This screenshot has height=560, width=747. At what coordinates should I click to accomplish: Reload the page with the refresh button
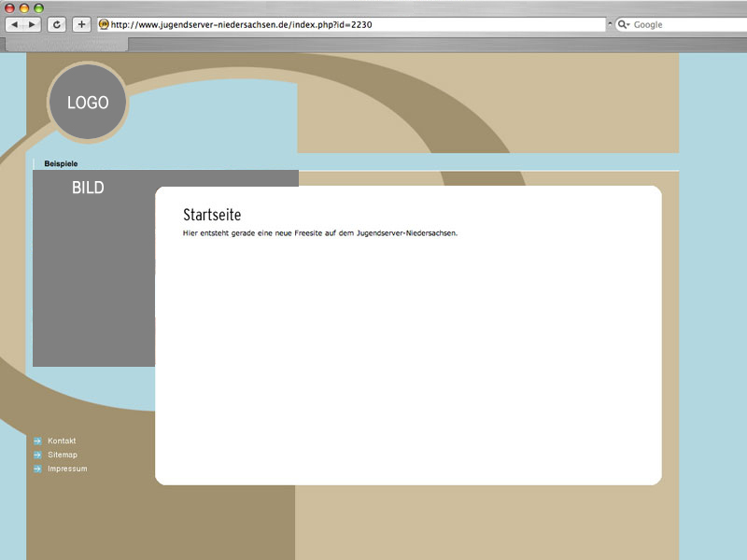(57, 24)
